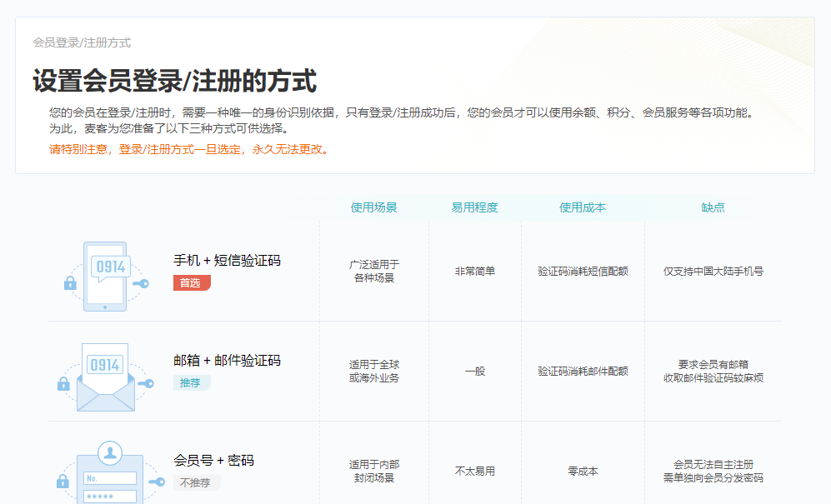Click the 仅支持中国大陆手机号 cell

[x=713, y=271]
